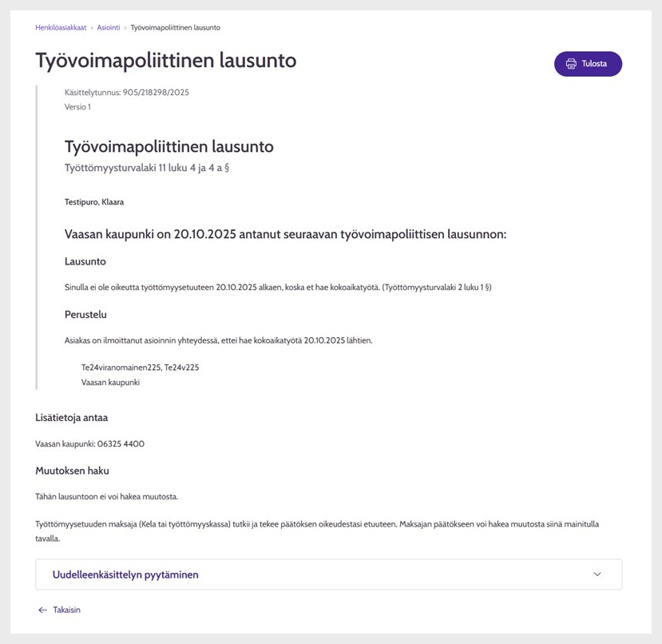The height and width of the screenshot is (644, 662).
Task: Click the name Testipuro, Klaara
Action: [x=94, y=202]
